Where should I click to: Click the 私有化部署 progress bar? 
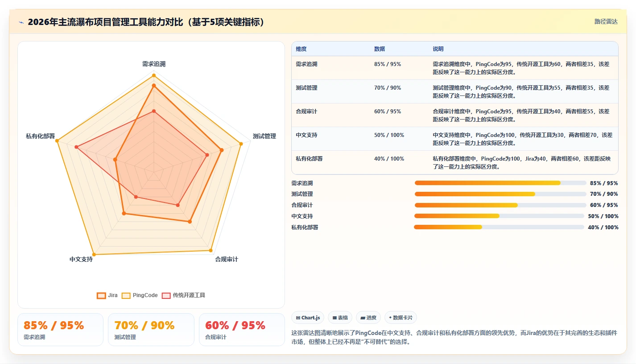click(x=499, y=227)
